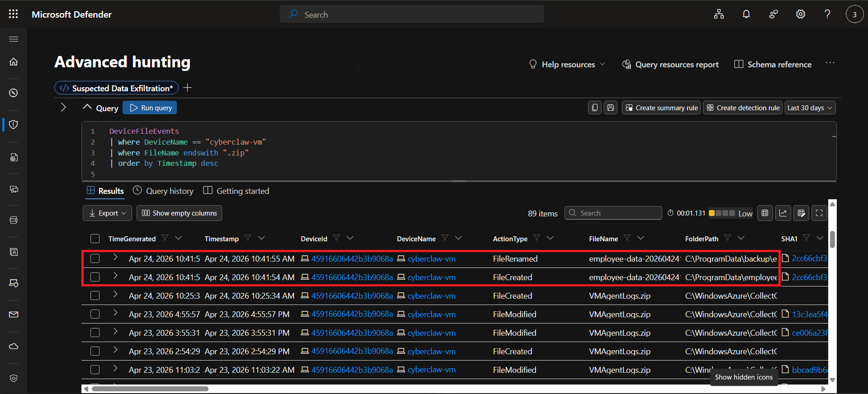Screen dimensions: 868x394
Task: Expand the schema side panel chevron
Action: coord(63,107)
